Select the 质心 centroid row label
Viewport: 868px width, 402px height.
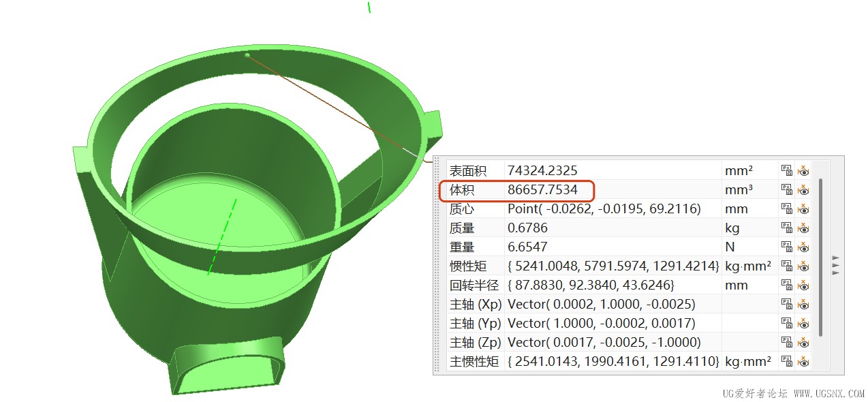pos(462,208)
